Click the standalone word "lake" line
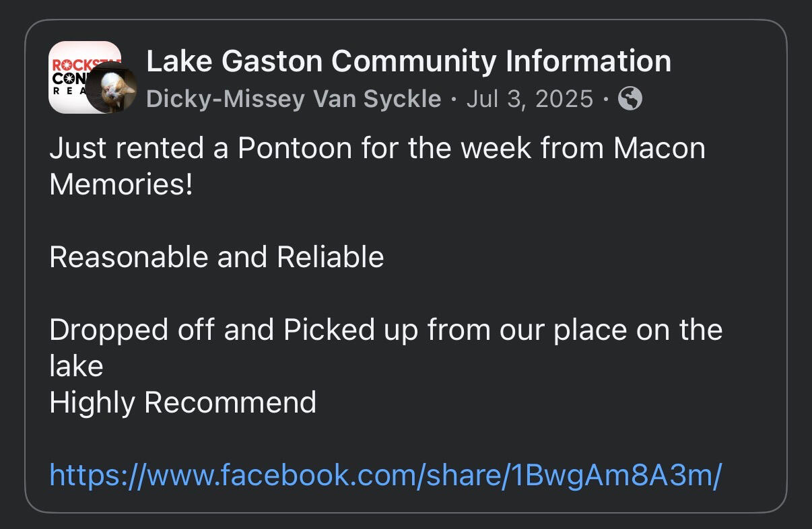 (76, 366)
